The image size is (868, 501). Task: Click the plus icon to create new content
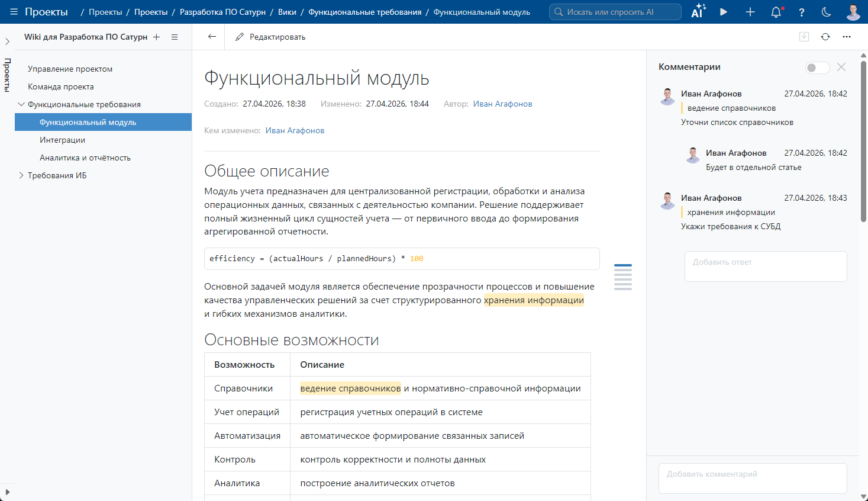750,11
